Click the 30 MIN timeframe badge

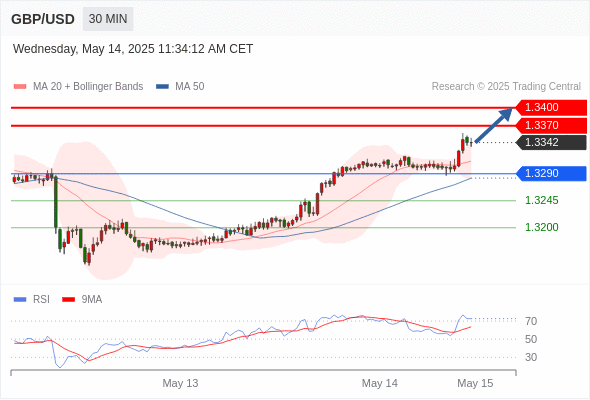(x=108, y=19)
